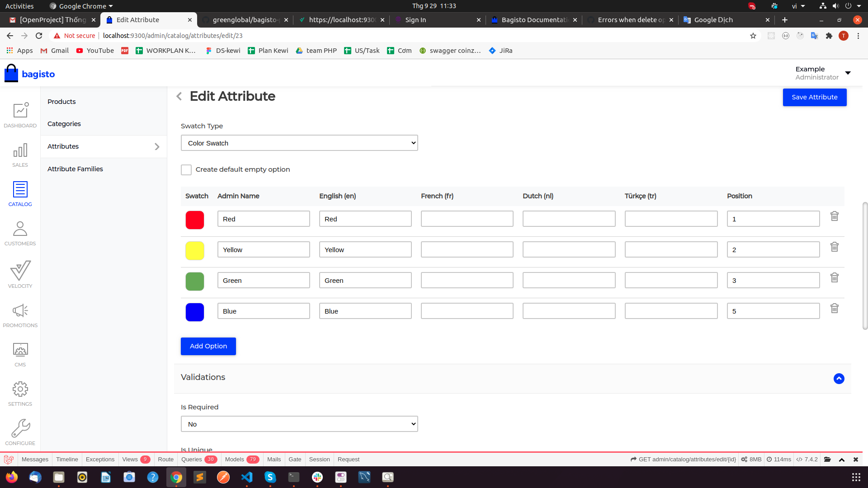Open the Is Required dropdown

(x=299, y=424)
